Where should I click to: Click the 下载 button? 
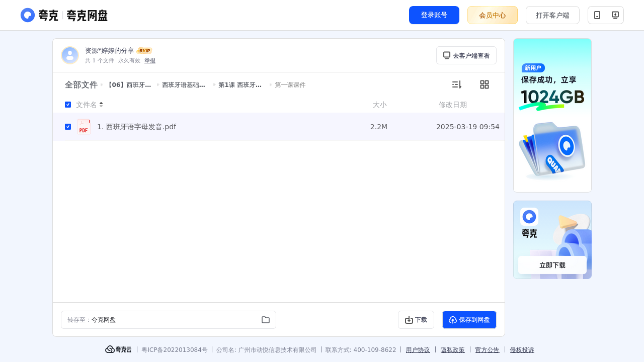pyautogui.click(x=416, y=320)
